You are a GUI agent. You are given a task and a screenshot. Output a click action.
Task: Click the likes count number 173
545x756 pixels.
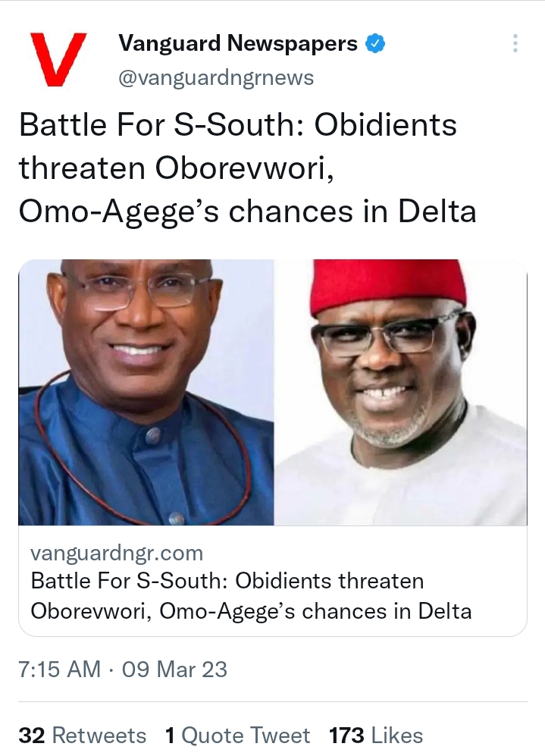point(347,736)
